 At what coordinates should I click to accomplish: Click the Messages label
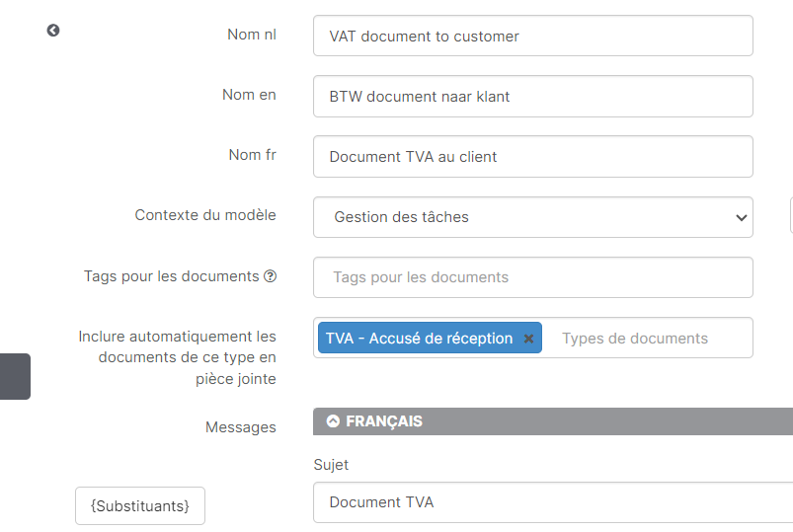[241, 427]
